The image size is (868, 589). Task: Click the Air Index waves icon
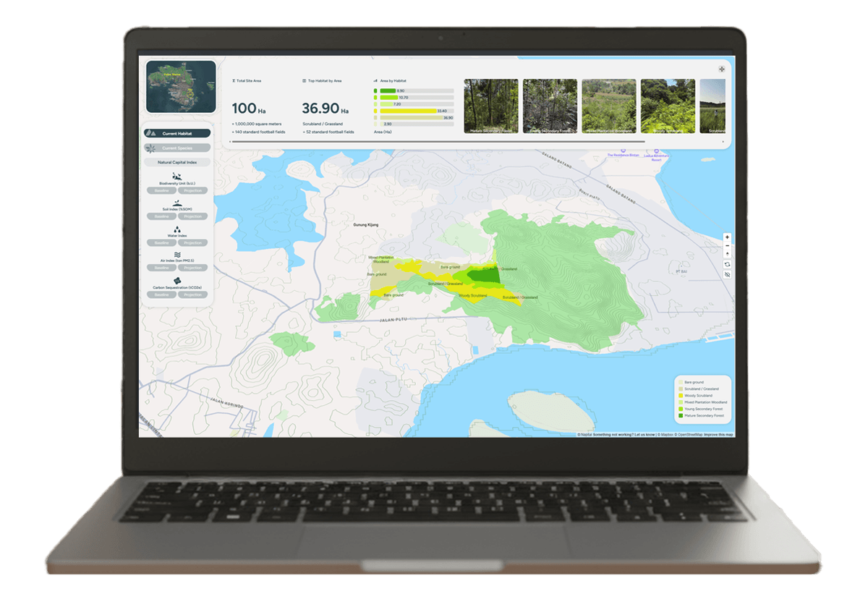177,255
